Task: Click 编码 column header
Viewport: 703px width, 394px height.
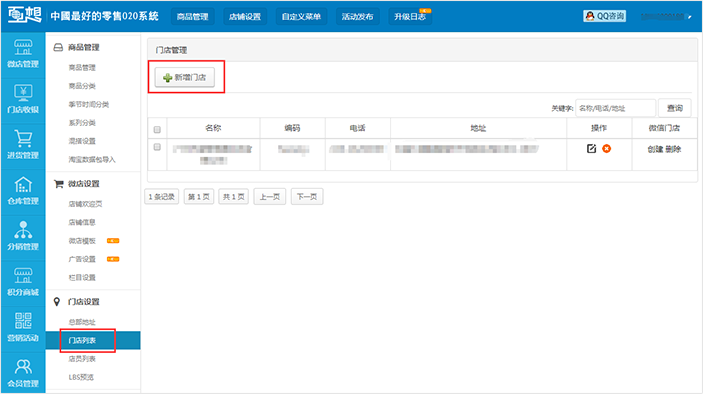Action: point(292,128)
